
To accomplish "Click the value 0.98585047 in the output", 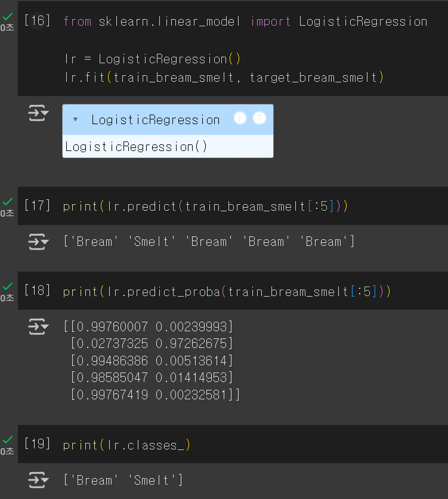I will [112, 378].
